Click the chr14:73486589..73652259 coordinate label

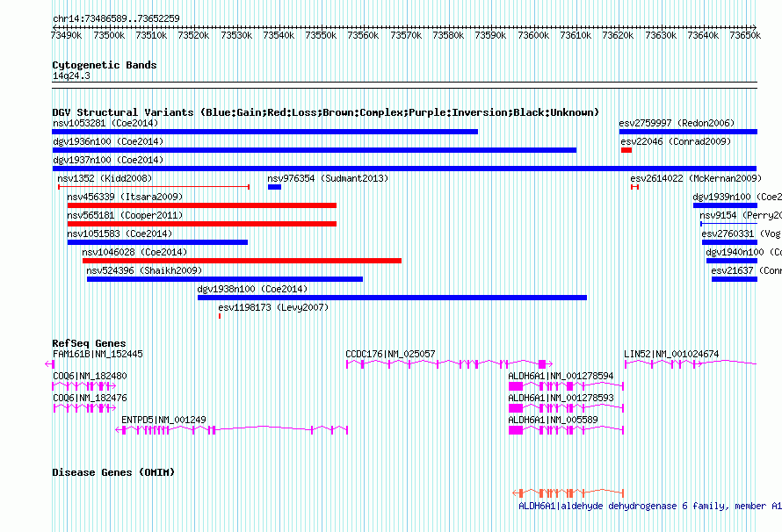point(116,19)
